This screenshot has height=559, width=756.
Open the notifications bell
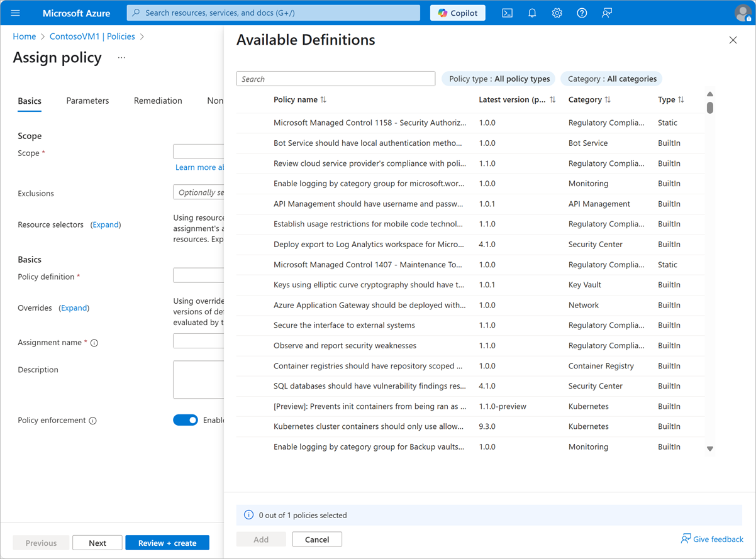pos(532,13)
